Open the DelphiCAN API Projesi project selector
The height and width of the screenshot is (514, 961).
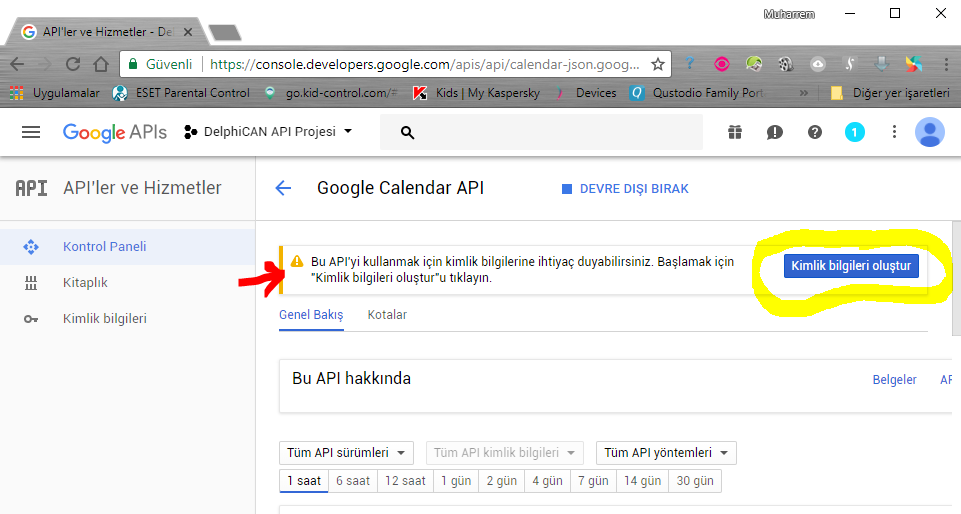point(268,132)
